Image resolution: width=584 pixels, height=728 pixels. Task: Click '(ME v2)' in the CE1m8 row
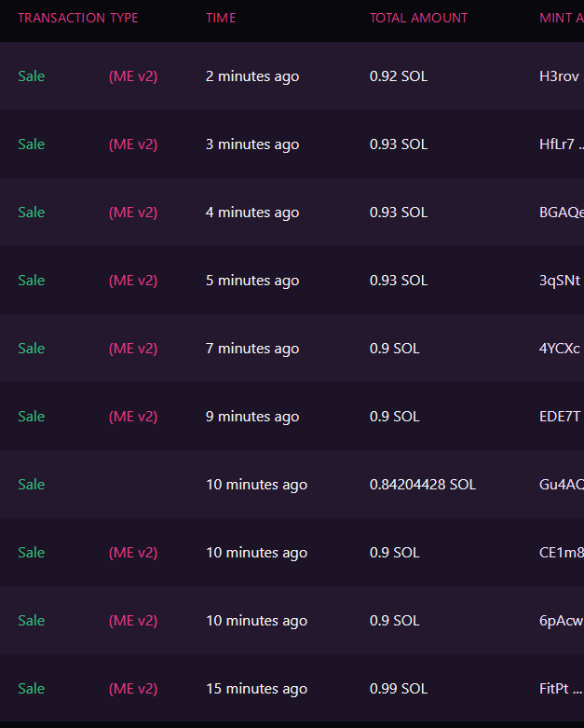133,553
